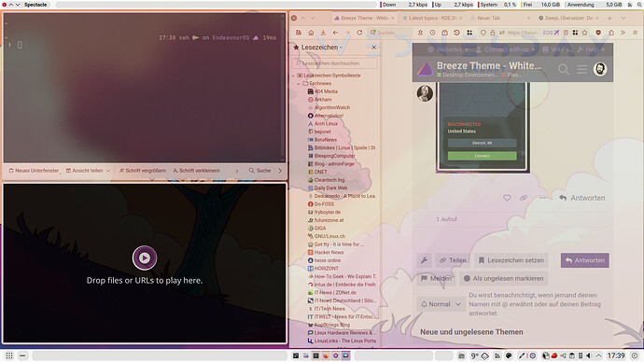Open the downloads icon in browser toolbar
The image size is (644, 362).
coord(323,33)
